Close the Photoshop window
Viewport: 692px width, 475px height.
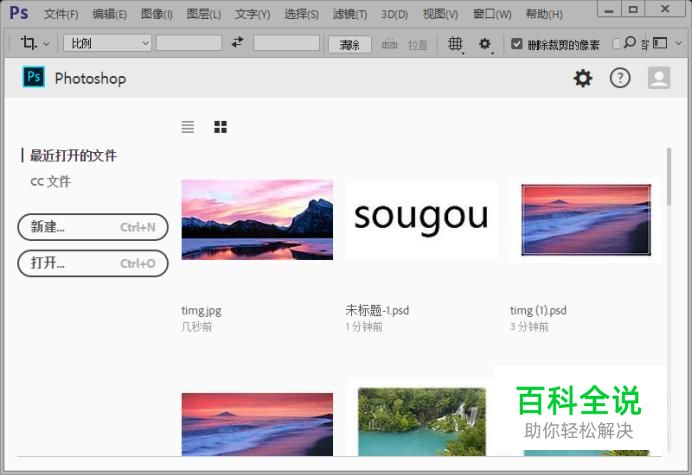[666, 9]
